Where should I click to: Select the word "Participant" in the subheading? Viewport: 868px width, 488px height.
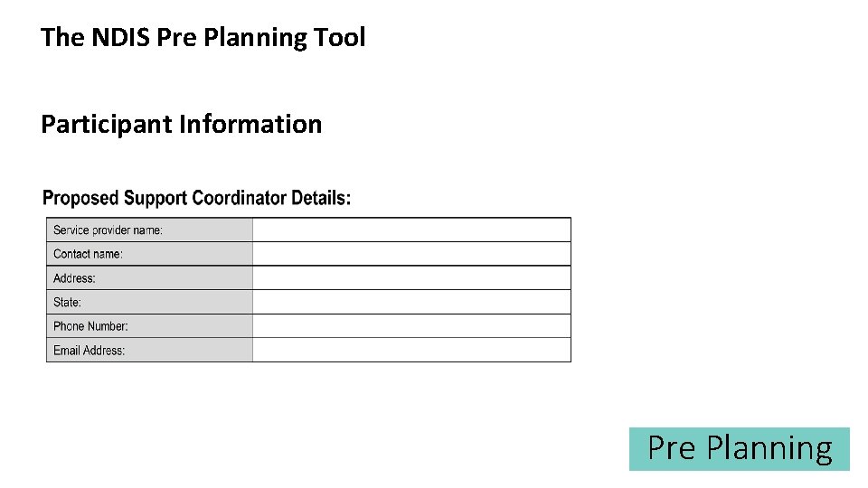tap(106, 124)
